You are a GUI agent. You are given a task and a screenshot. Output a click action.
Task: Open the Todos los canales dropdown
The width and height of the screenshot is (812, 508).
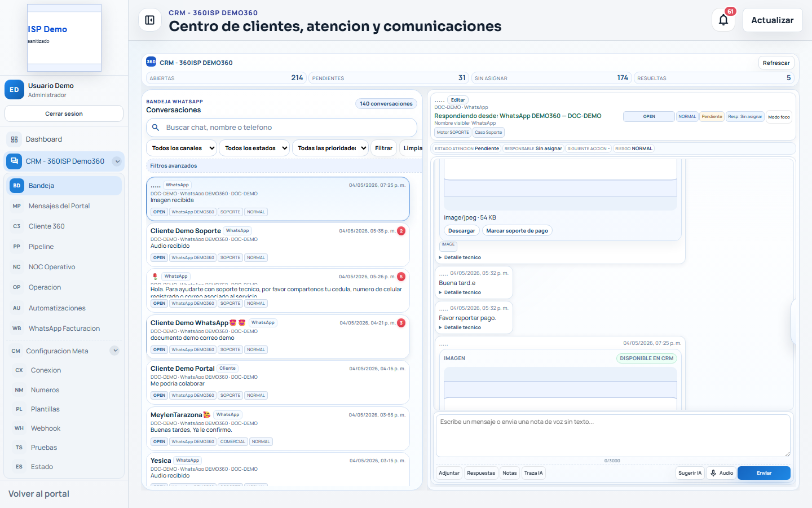click(183, 148)
